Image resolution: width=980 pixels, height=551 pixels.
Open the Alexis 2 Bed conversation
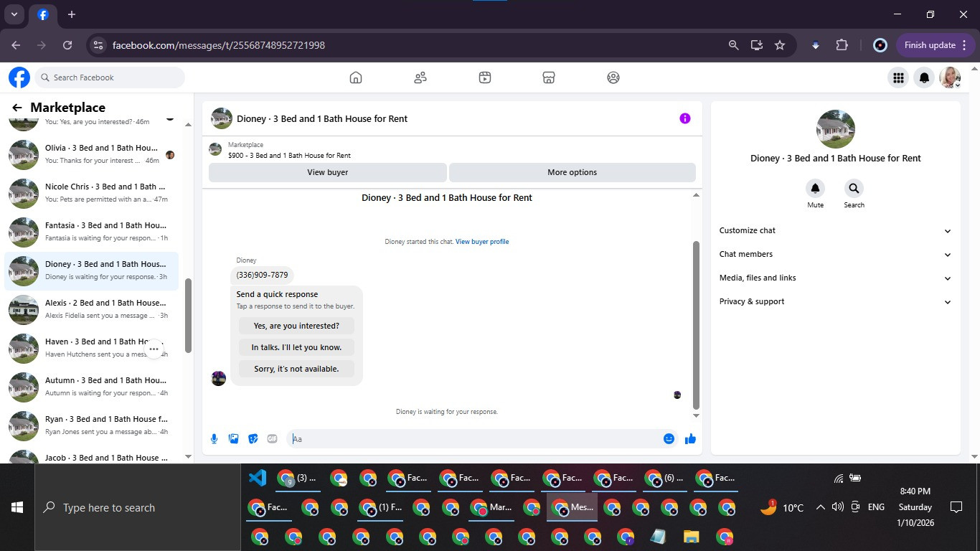point(92,309)
